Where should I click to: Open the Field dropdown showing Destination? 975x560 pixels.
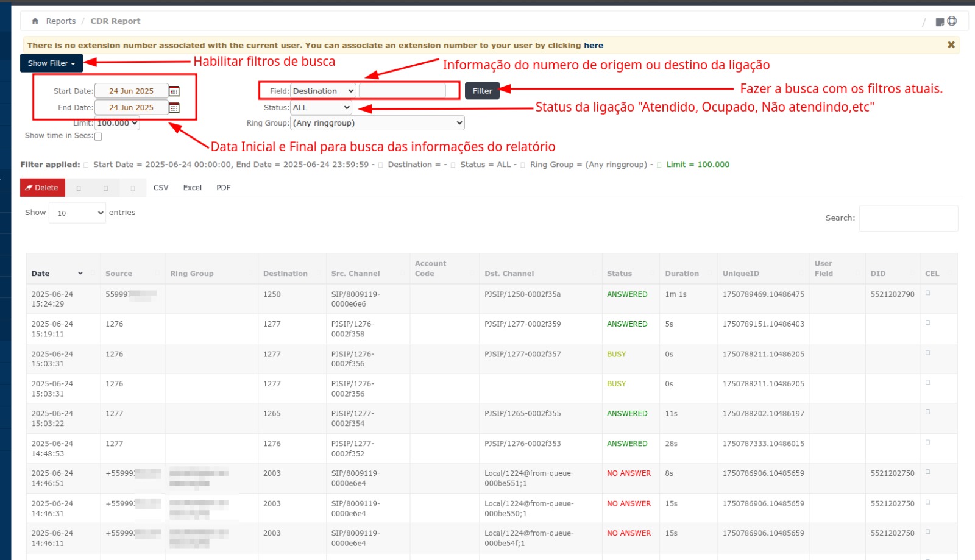point(323,91)
